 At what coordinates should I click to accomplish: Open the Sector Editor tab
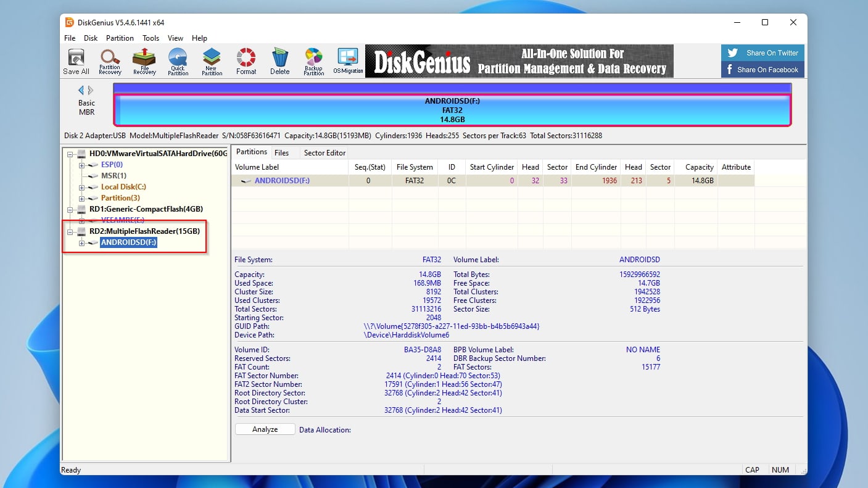coord(324,152)
